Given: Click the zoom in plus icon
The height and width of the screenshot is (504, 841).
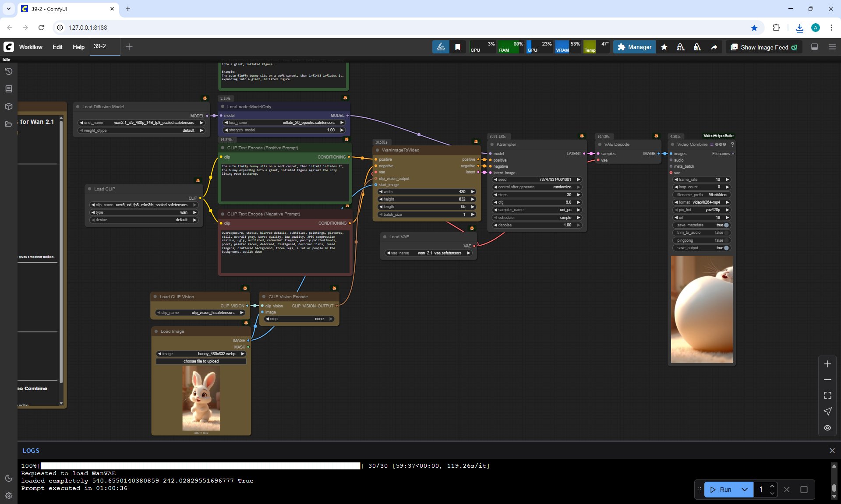Looking at the screenshot, I should [x=827, y=364].
